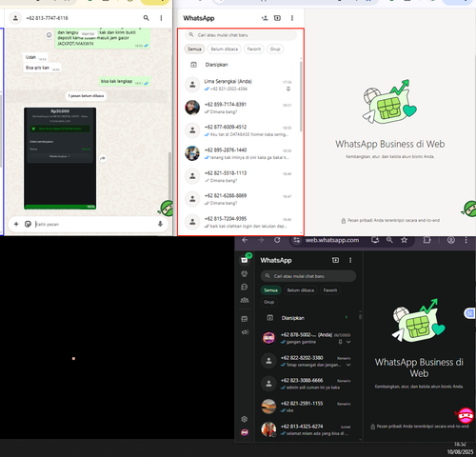Open the light WhatsApp list's three-dot menu

point(292,18)
